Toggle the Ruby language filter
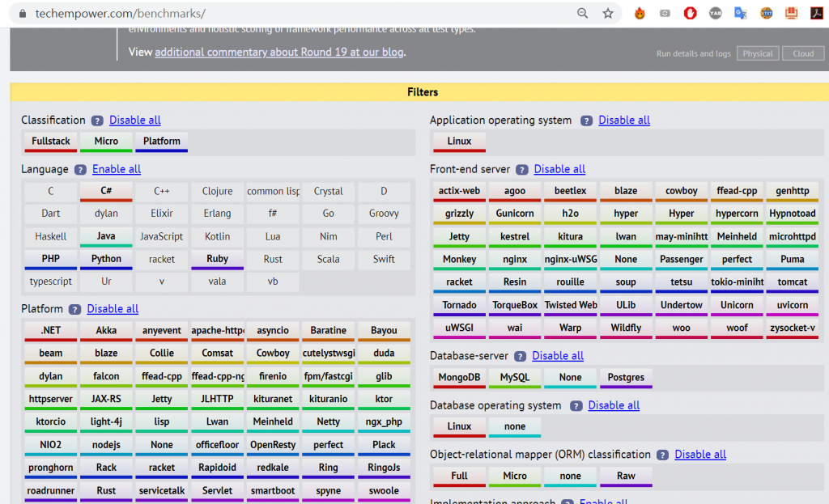Image resolution: width=829 pixels, height=504 pixels. (x=217, y=260)
